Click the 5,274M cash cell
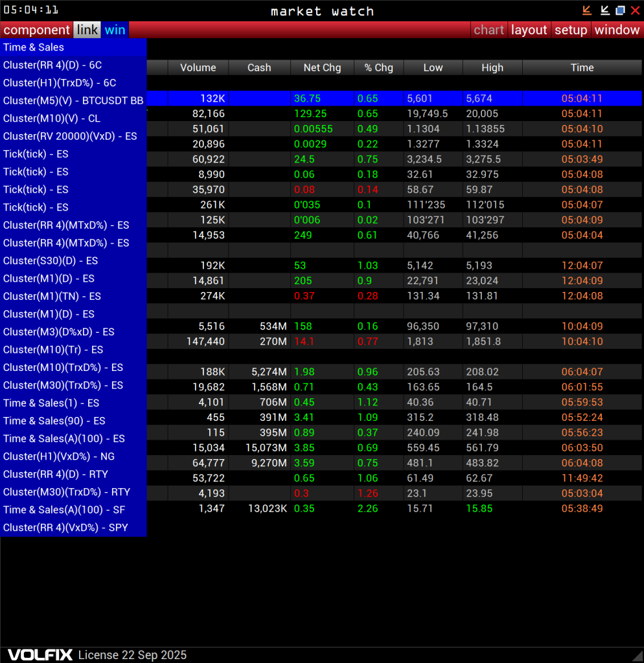The height and width of the screenshot is (663, 644). (x=259, y=372)
